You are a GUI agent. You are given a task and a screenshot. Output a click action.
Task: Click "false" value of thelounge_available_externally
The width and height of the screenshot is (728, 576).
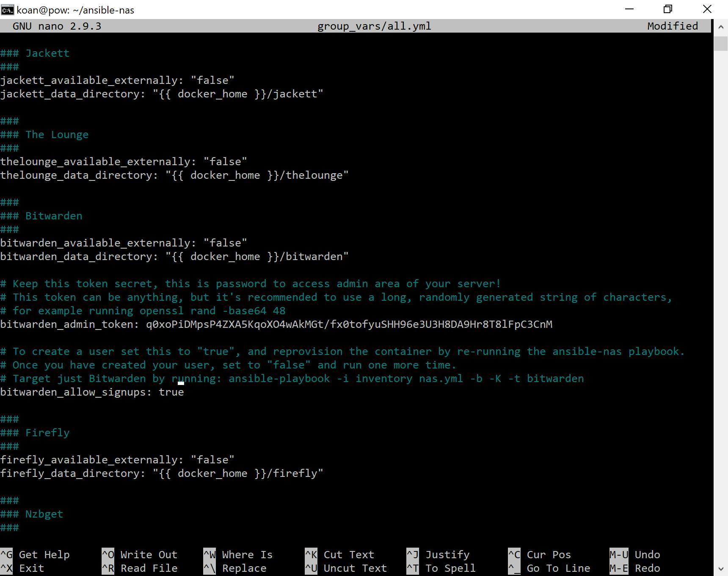pos(225,162)
